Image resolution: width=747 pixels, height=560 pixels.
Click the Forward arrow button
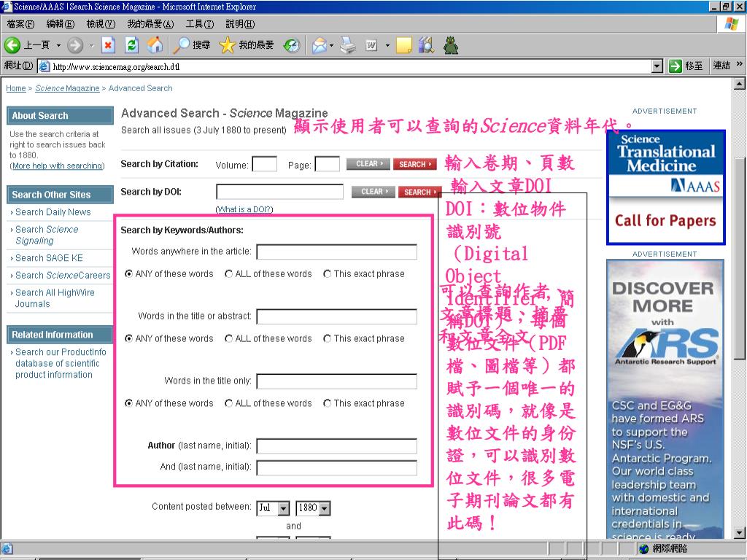click(x=75, y=45)
